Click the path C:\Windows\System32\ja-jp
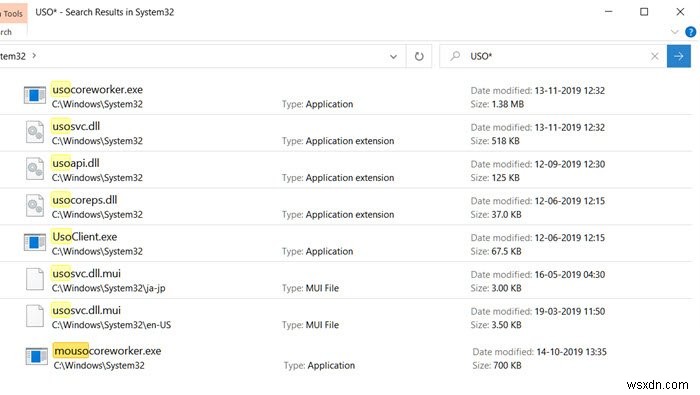700x395 pixels. (108, 288)
